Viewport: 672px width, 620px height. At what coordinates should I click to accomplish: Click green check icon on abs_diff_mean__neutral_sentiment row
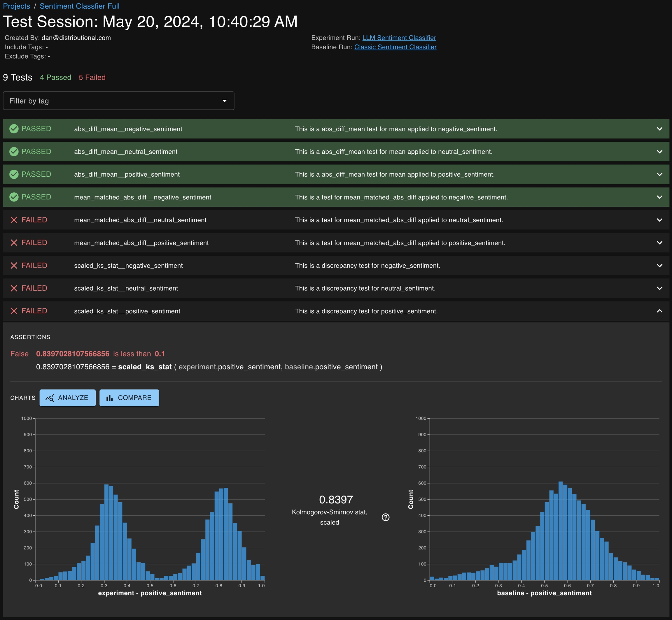tap(14, 152)
